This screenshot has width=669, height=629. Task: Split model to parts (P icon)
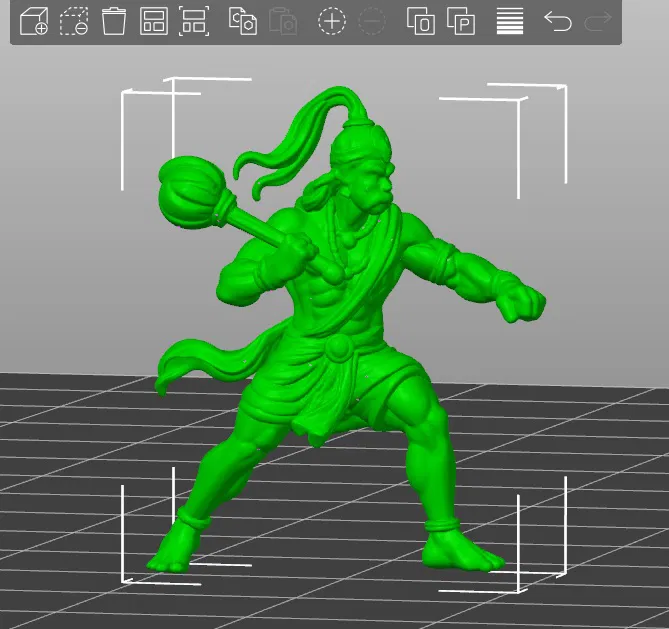[x=461, y=21]
